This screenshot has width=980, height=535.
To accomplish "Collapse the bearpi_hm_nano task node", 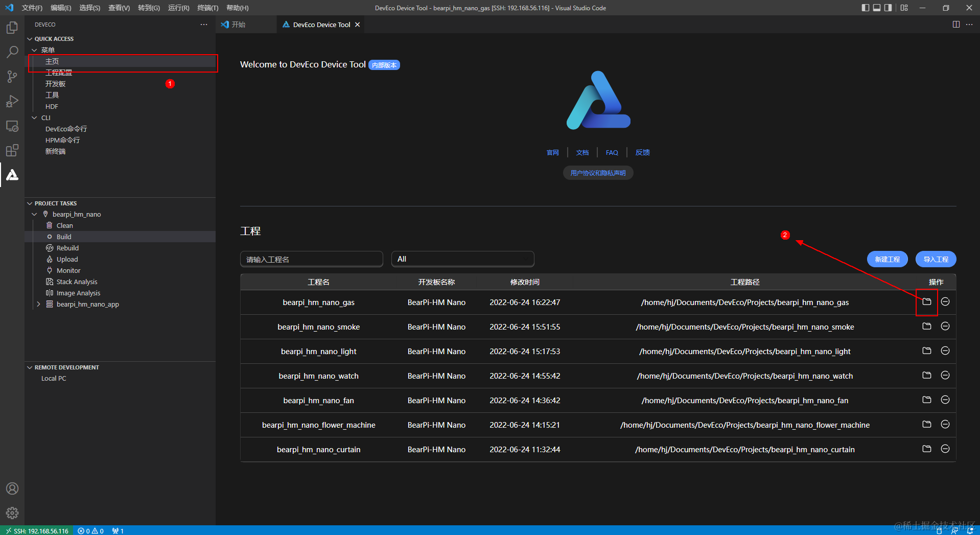I will click(x=34, y=214).
